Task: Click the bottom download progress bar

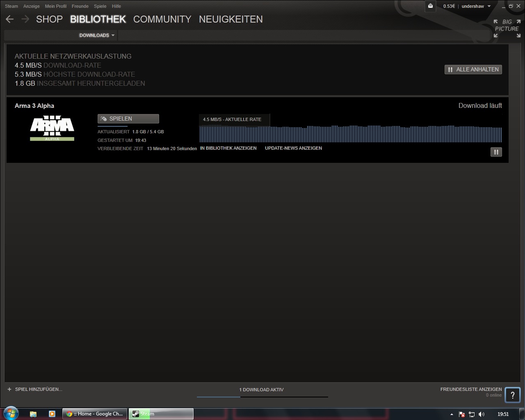Action: tap(262, 397)
